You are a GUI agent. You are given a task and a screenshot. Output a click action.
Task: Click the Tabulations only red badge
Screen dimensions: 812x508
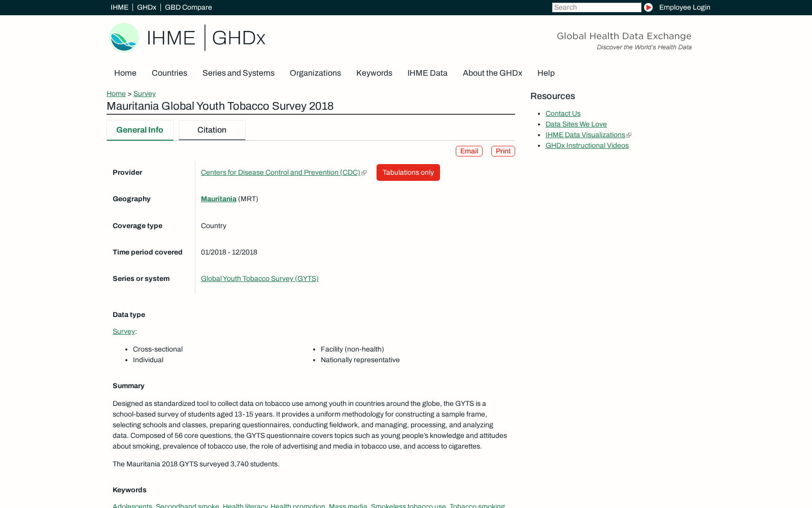pyautogui.click(x=408, y=173)
